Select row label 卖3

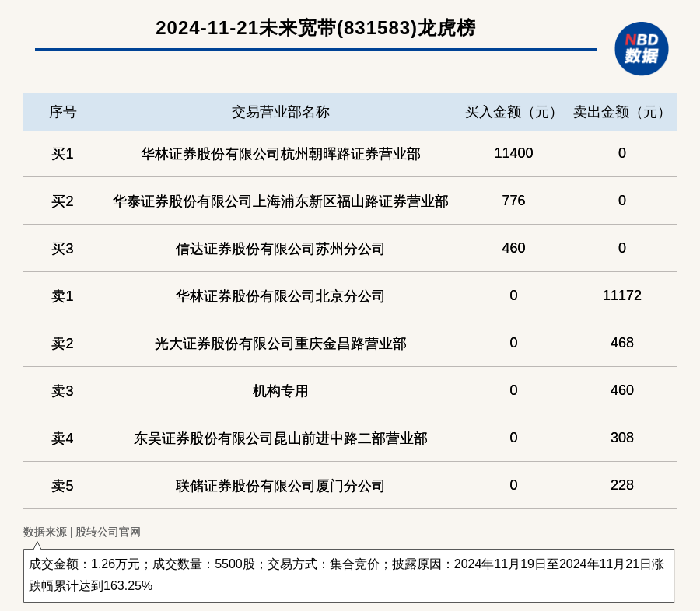coord(62,390)
